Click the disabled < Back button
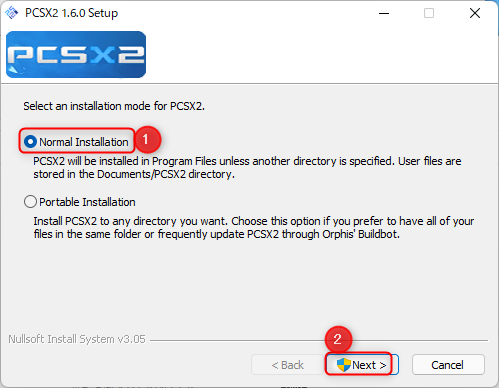Viewport: 499px width, 388px height. 287,365
